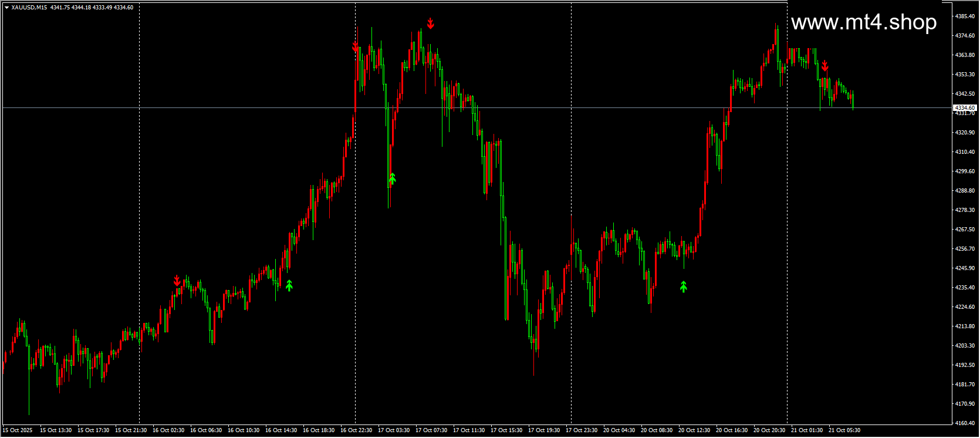Click price level 4374.60 on the price axis
This screenshot has width=980, height=438.
pos(965,36)
